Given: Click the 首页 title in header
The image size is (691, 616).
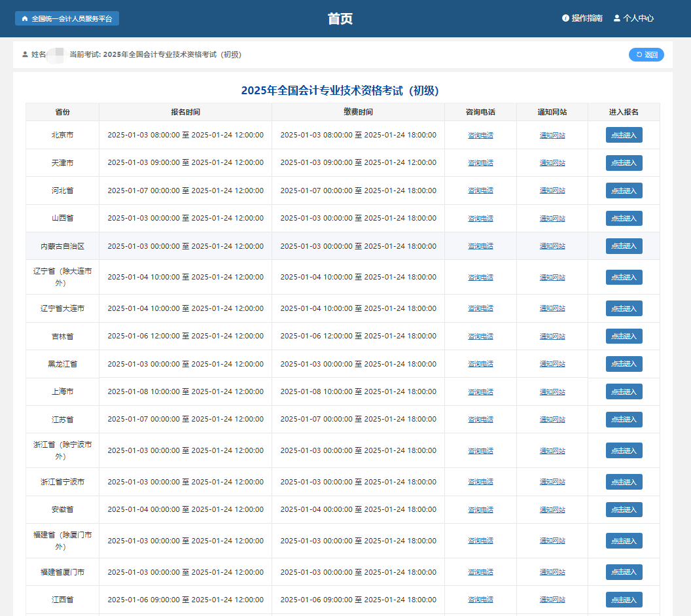Looking at the screenshot, I should click(x=340, y=19).
